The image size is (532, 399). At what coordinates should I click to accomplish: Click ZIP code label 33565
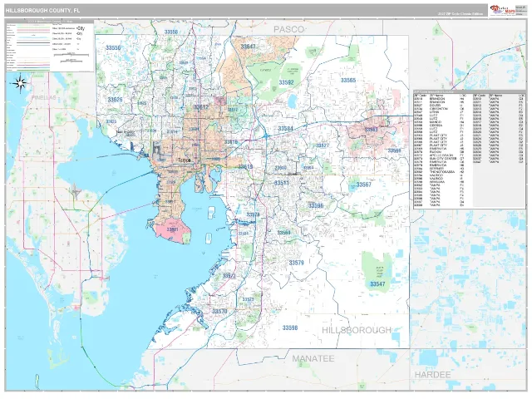coord(348,80)
